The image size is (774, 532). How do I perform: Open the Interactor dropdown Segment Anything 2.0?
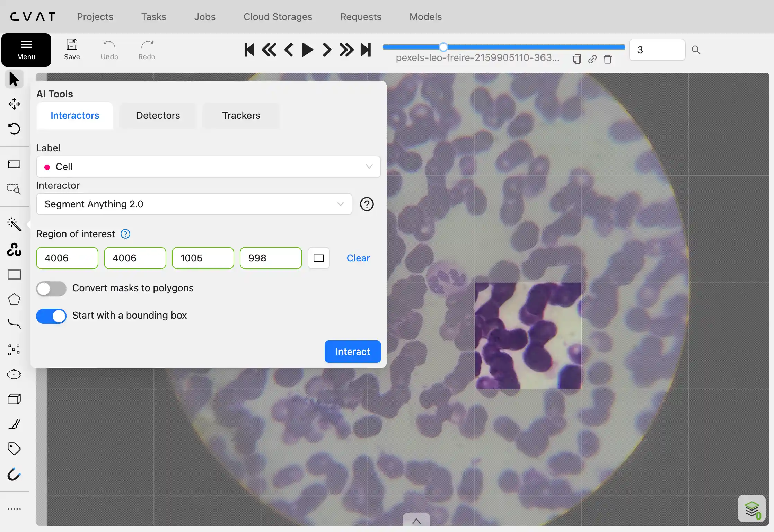coord(194,204)
